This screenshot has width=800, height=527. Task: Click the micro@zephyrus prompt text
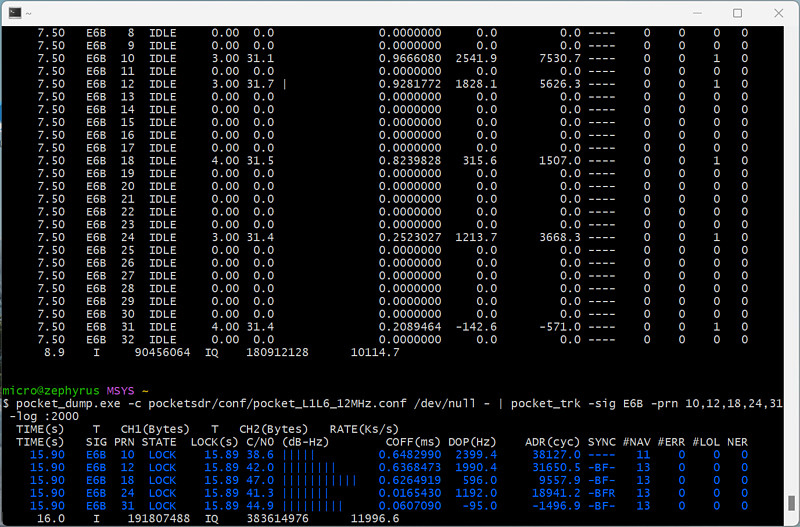51,391
